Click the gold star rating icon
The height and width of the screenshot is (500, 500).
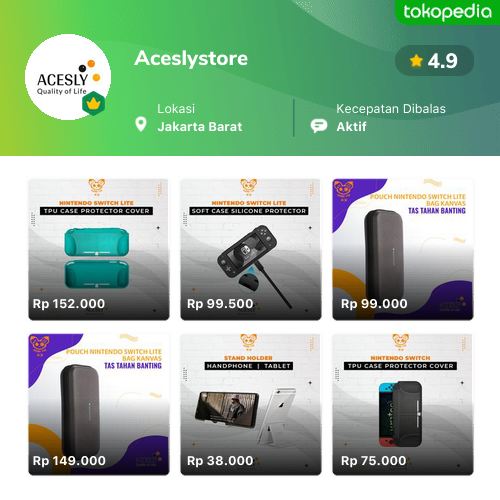pyautogui.click(x=416, y=61)
